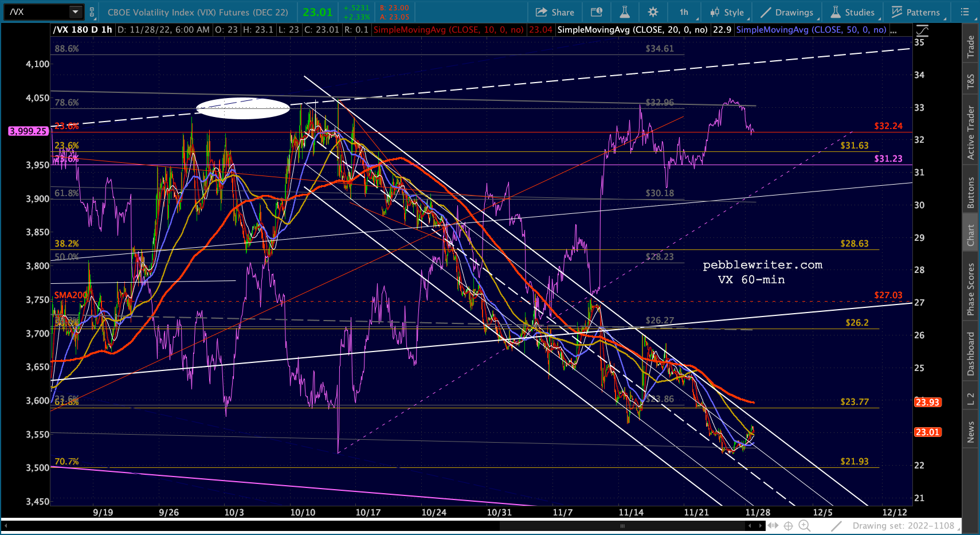Open the Drawings tools menu

pos(786,12)
